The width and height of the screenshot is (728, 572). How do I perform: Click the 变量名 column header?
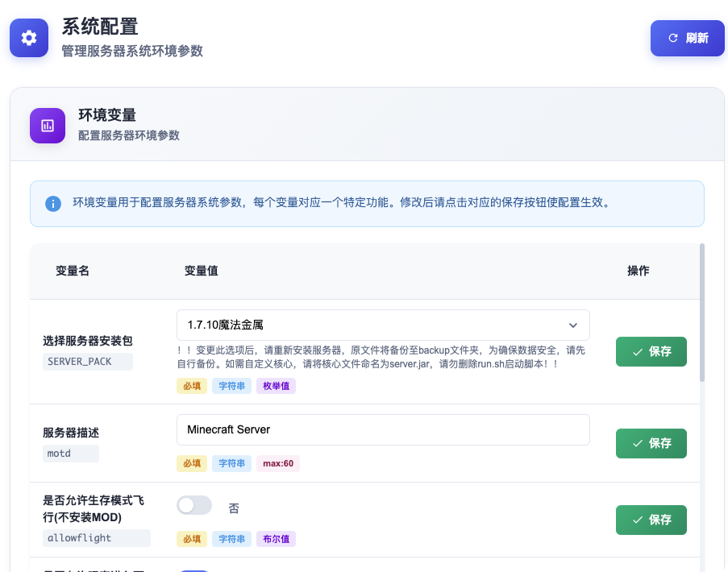coord(73,271)
